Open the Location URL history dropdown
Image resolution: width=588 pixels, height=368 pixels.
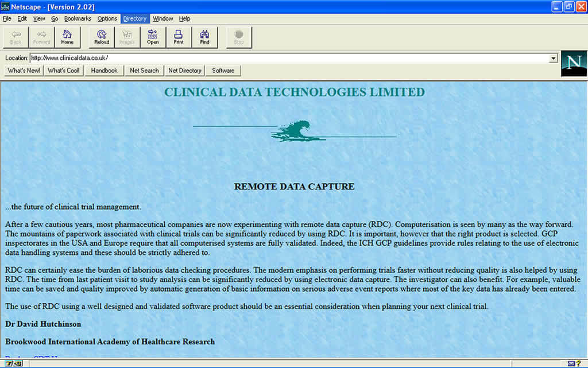pos(552,57)
